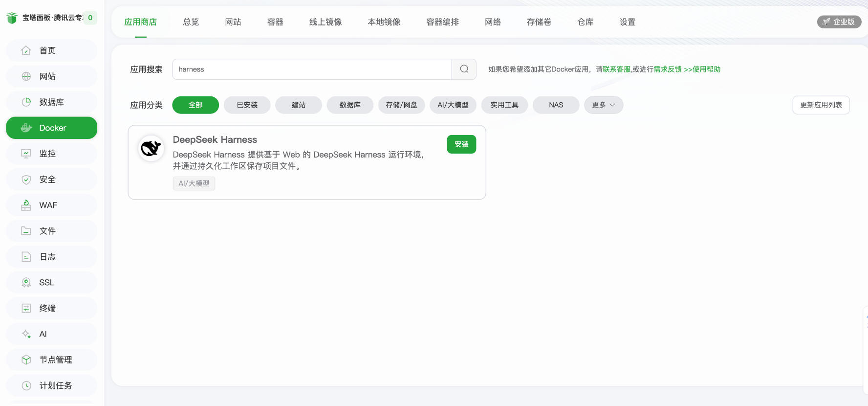Open the Docker 设置 tab

pos(628,22)
